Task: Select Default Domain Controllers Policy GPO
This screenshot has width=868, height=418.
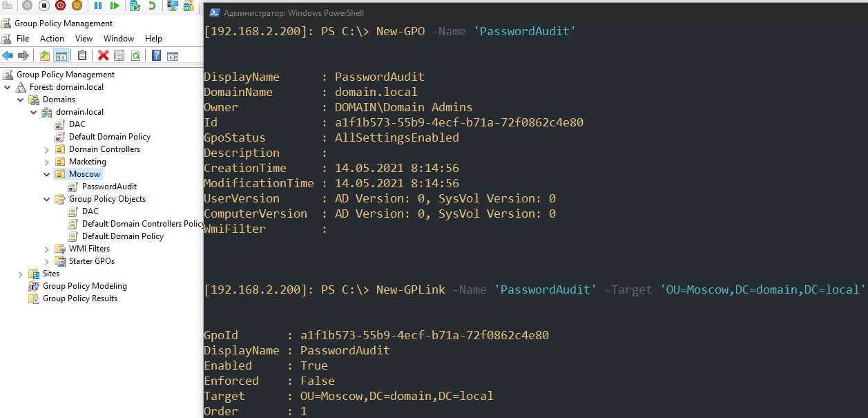Action: [142, 224]
